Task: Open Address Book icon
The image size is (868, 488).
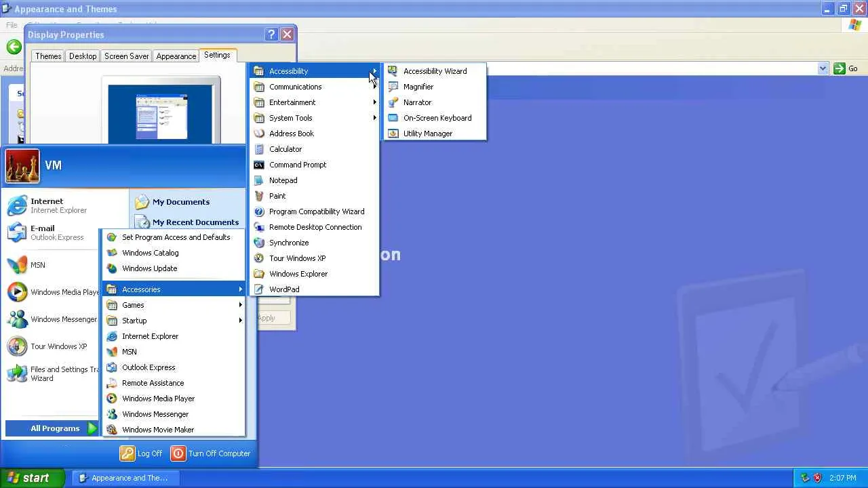Action: (x=258, y=134)
